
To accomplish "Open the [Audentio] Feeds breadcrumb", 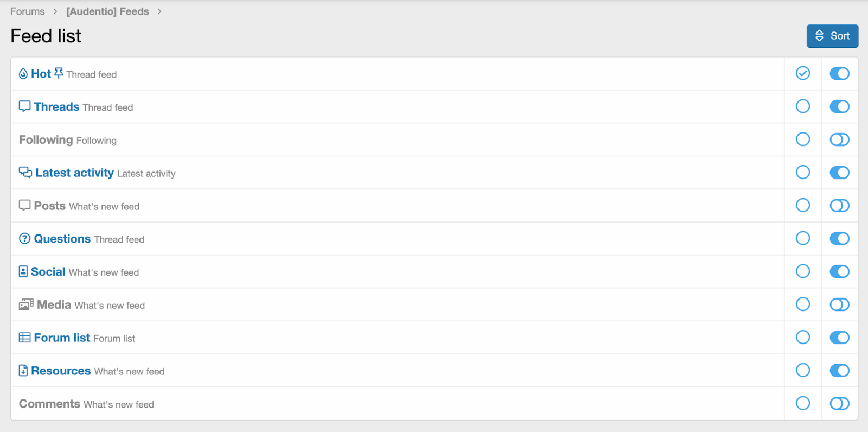I will tap(107, 11).
